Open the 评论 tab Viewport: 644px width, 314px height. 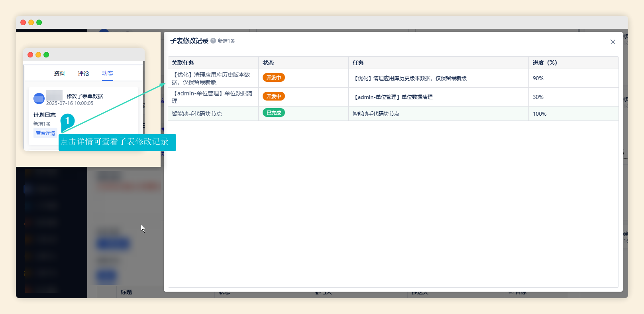(x=83, y=73)
